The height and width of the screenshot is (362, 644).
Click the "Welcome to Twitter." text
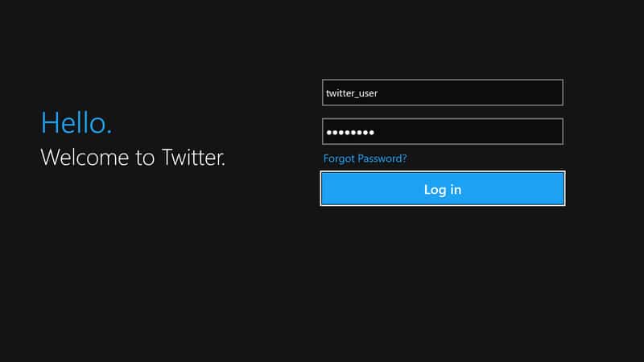(133, 157)
